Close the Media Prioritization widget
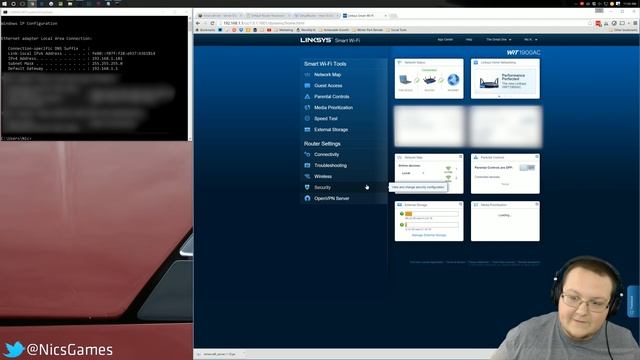This screenshot has height=360, width=640. tap(537, 204)
